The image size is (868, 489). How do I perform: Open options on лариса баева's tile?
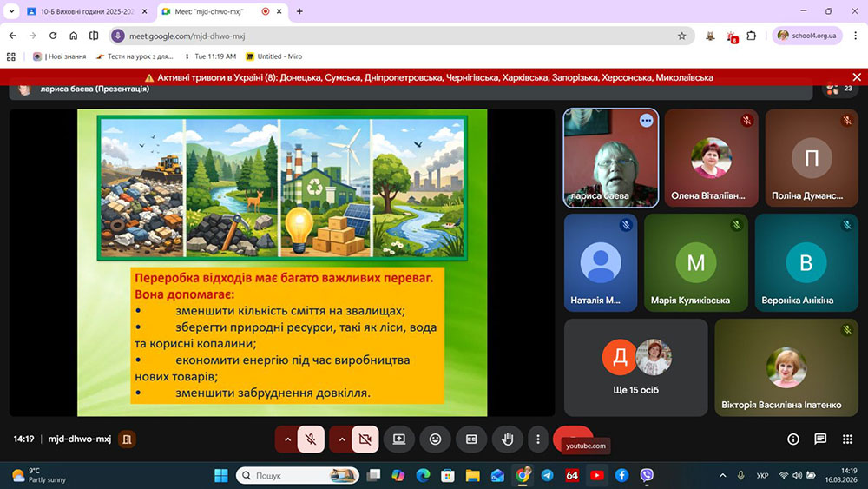tap(646, 121)
